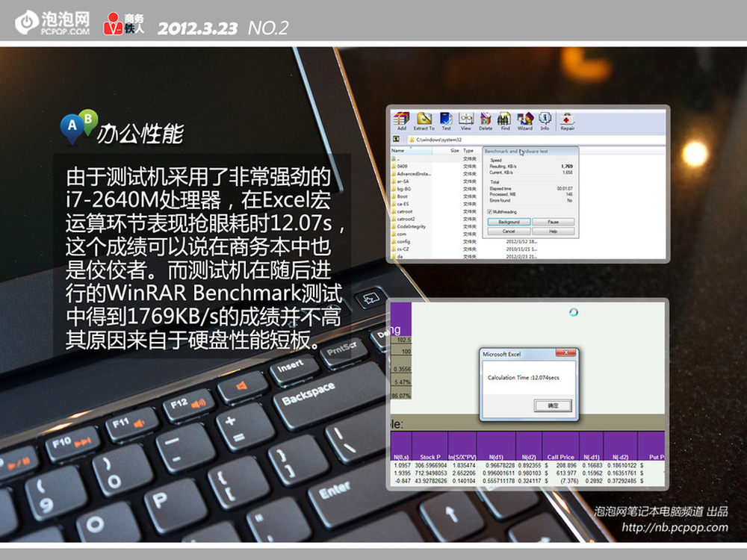The height and width of the screenshot is (560, 747).
Task: Click the PCPOP.COM logo in the header
Action: click(52, 23)
